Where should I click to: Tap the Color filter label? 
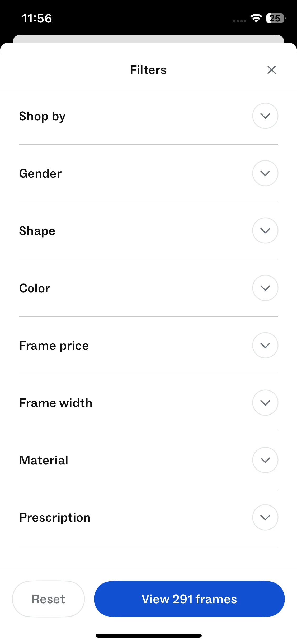35,288
